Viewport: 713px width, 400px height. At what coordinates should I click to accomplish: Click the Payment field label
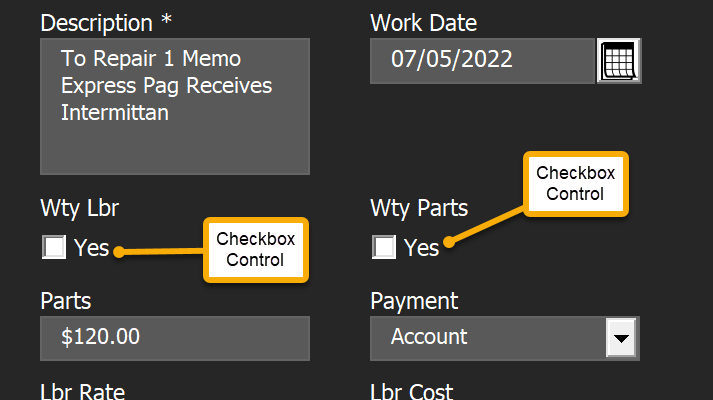coord(414,300)
